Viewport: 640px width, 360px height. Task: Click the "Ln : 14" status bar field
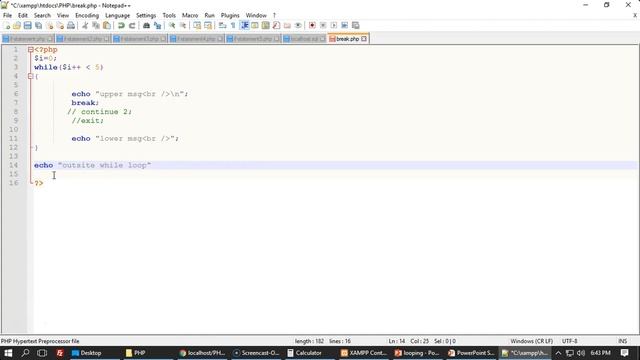[x=396, y=341]
